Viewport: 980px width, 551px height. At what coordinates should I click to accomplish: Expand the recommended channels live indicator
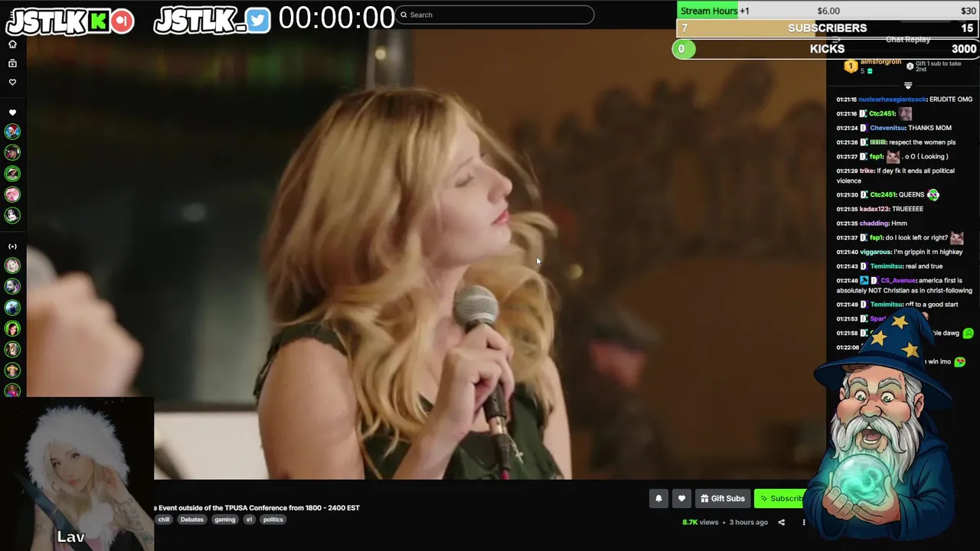pos(12,246)
